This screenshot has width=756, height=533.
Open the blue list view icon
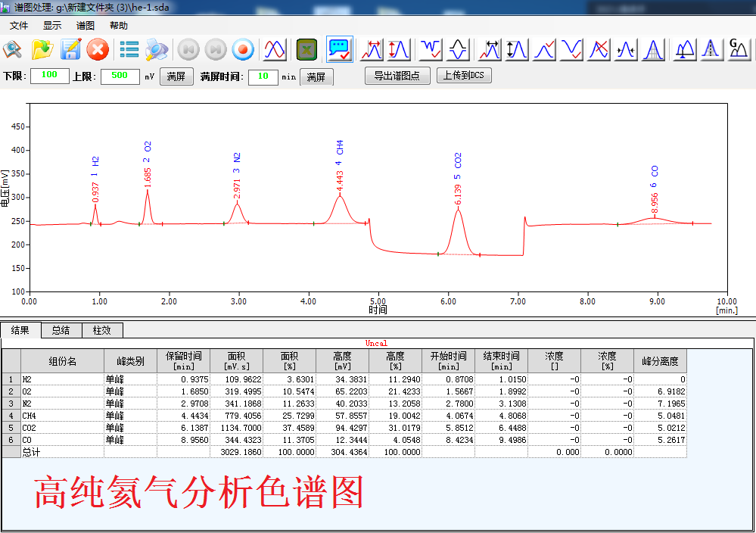(129, 49)
